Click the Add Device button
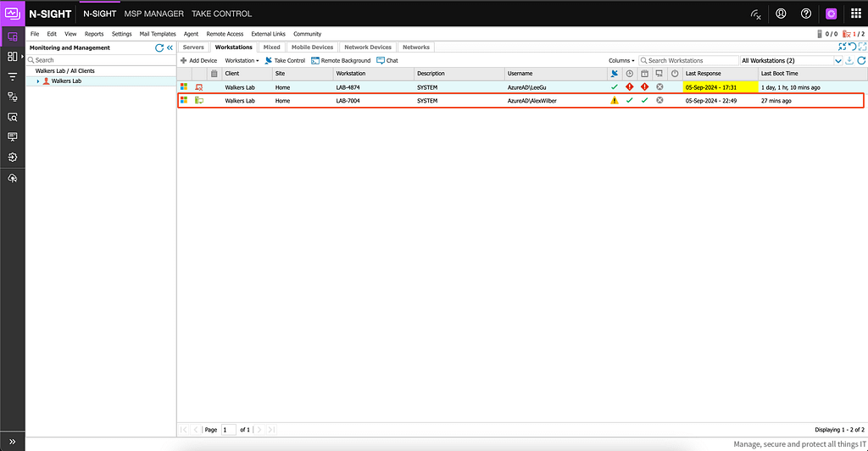Viewport: 868px width, 451px height. coord(199,61)
